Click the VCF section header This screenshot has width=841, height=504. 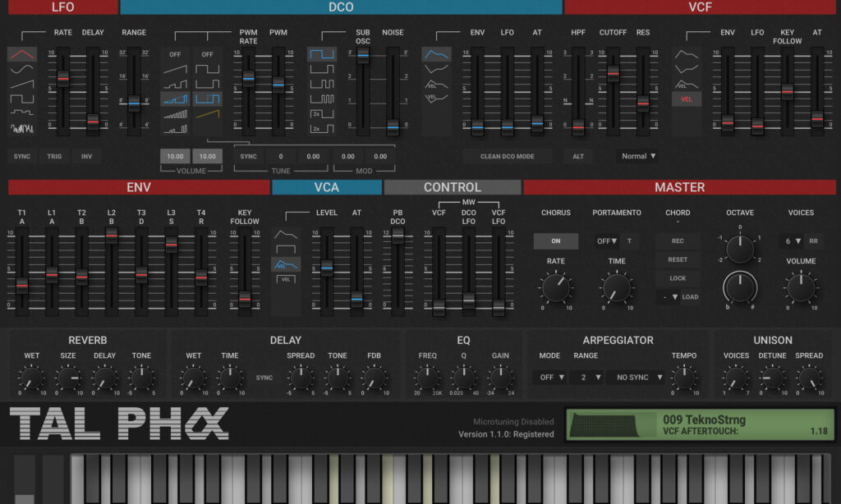[701, 7]
